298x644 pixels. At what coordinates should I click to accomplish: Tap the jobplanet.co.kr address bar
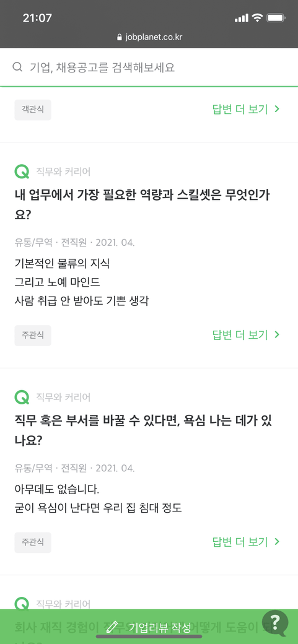tap(149, 37)
